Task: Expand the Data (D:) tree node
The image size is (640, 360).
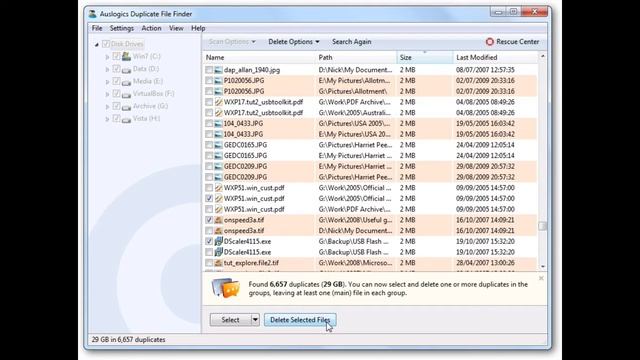Action: pyautogui.click(x=107, y=69)
